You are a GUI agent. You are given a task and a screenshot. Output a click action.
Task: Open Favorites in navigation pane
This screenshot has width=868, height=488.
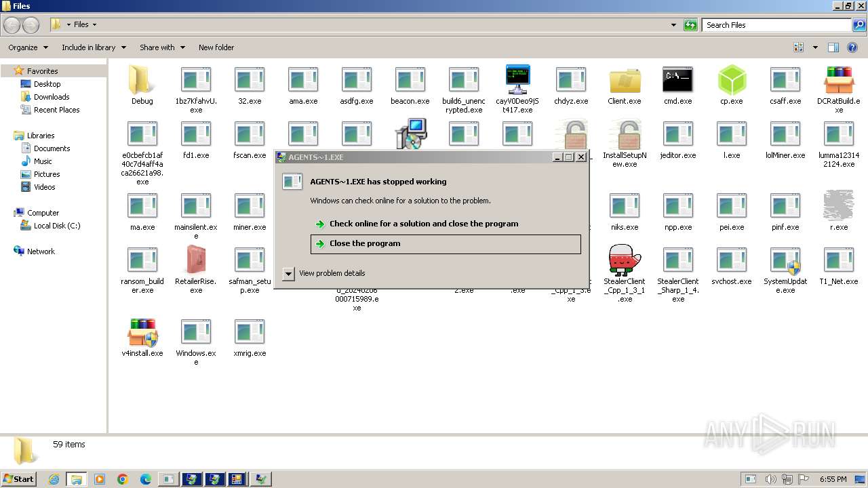[x=42, y=71]
